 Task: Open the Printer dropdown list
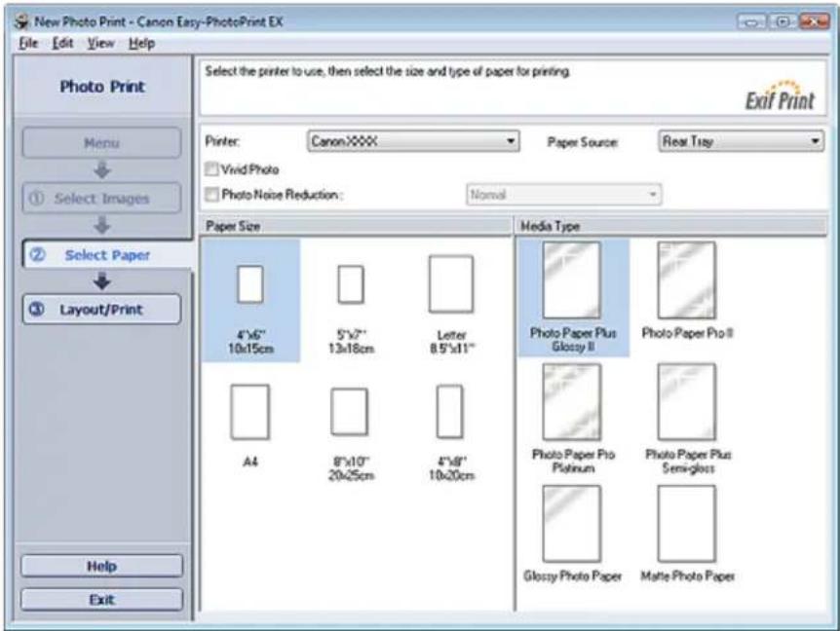coord(413,141)
